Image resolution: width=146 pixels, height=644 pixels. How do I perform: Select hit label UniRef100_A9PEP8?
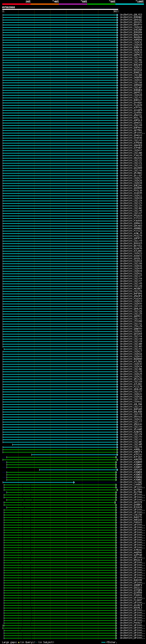[x=131, y=40]
